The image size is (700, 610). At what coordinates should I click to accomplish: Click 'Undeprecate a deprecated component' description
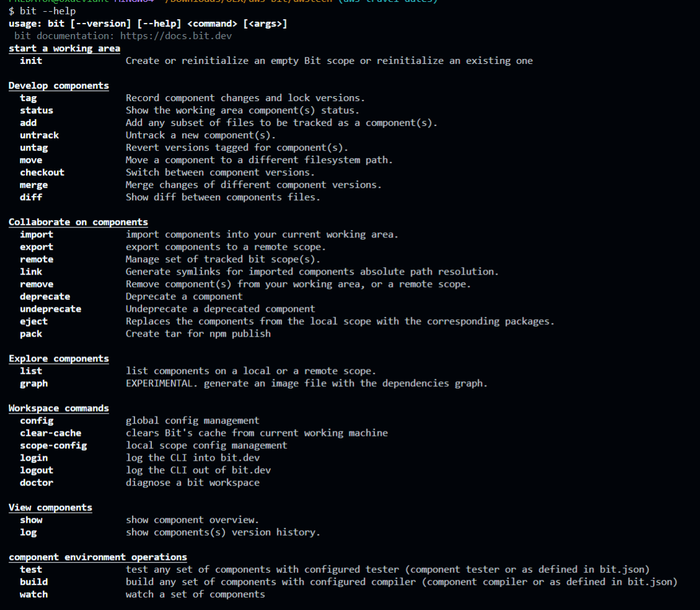point(220,309)
